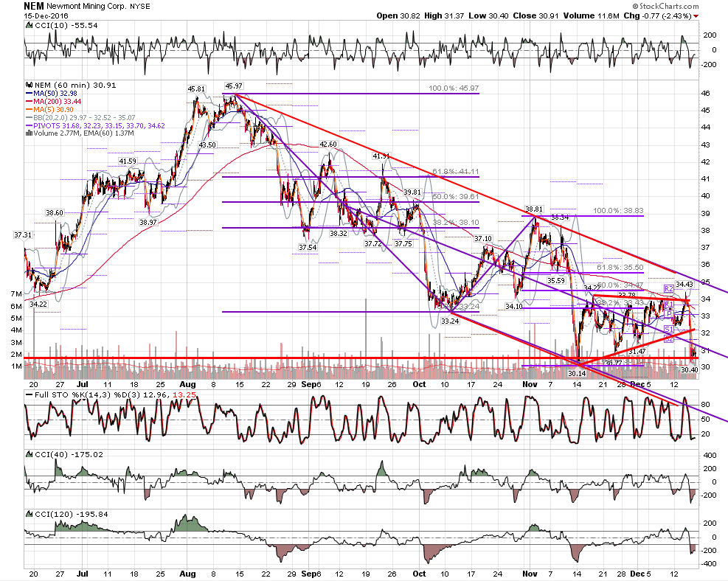The image size is (728, 581).
Task: Click the 38.81 price label
Action: (534, 209)
